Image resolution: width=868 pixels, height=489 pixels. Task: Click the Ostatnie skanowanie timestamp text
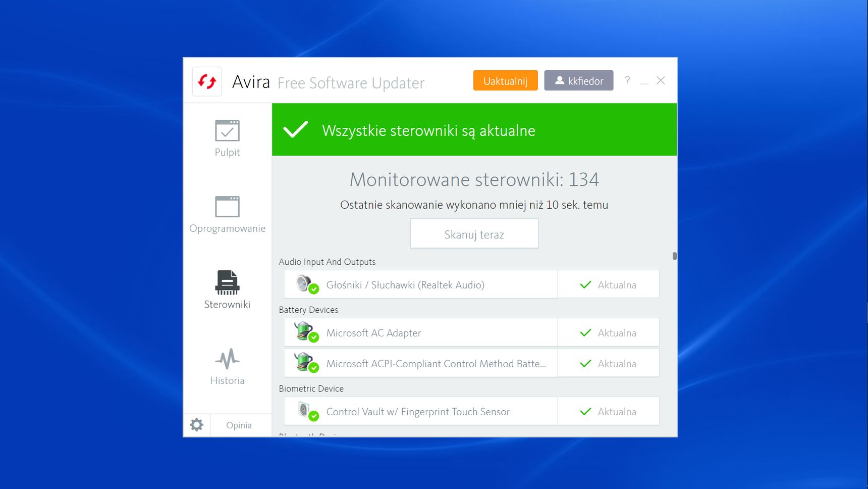coord(474,205)
